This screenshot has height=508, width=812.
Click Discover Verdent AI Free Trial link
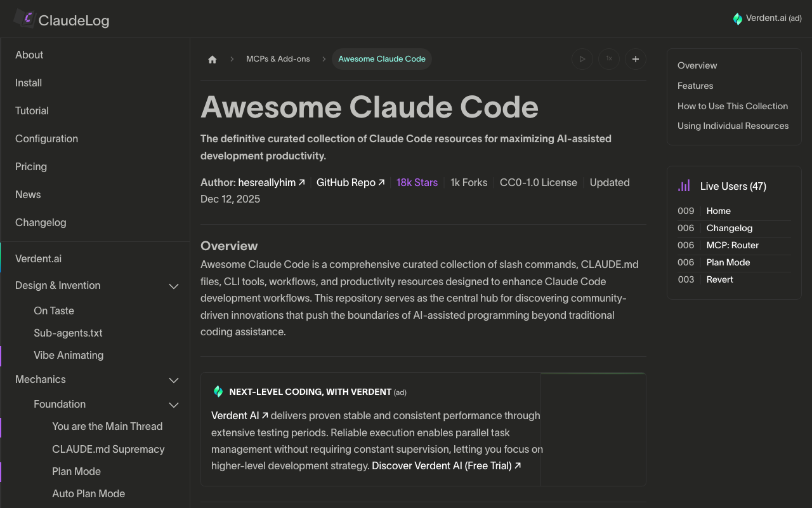446,466
